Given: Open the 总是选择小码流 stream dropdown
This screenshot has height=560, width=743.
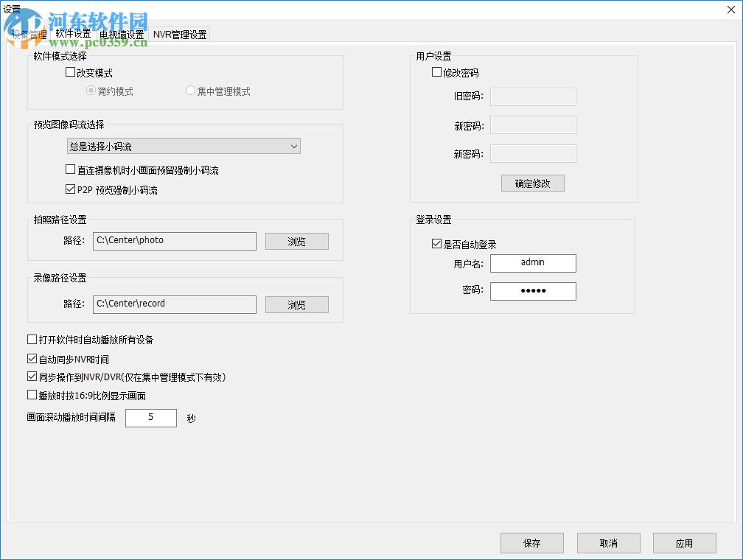Looking at the screenshot, I should click(184, 146).
